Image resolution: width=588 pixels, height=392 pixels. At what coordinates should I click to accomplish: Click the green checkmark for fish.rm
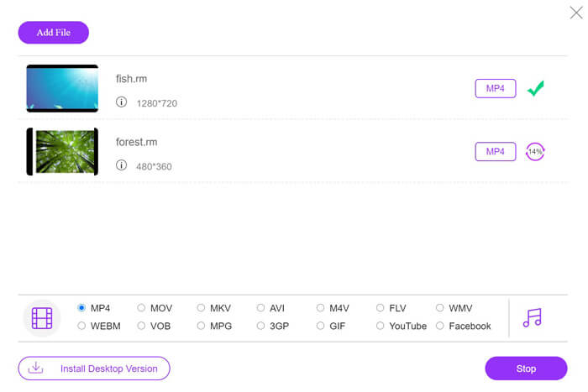tap(535, 88)
